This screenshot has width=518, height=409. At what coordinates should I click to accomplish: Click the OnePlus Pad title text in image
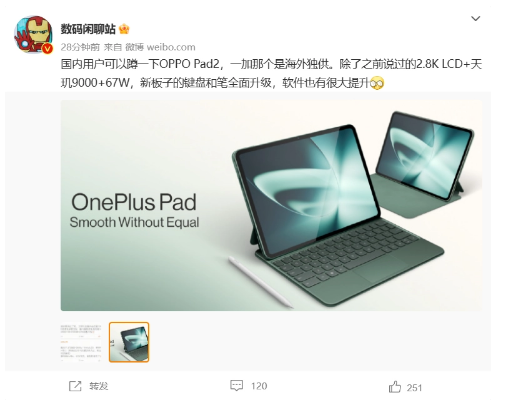[x=134, y=202]
